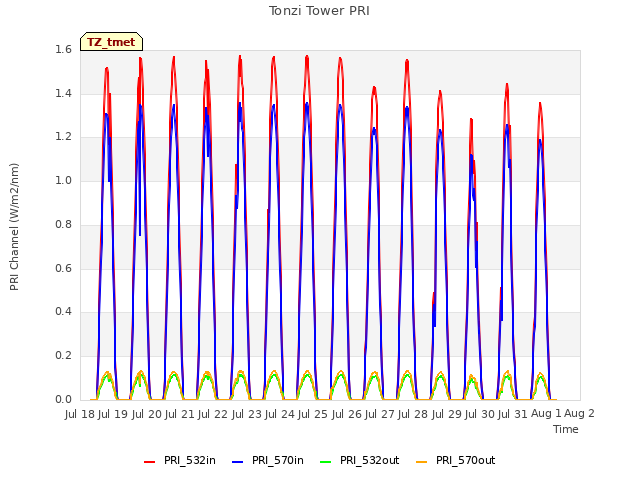Viewport: 640px width, 480px height.
Task: Click the Tonzi Tower PRI chart title
Action: point(319,11)
